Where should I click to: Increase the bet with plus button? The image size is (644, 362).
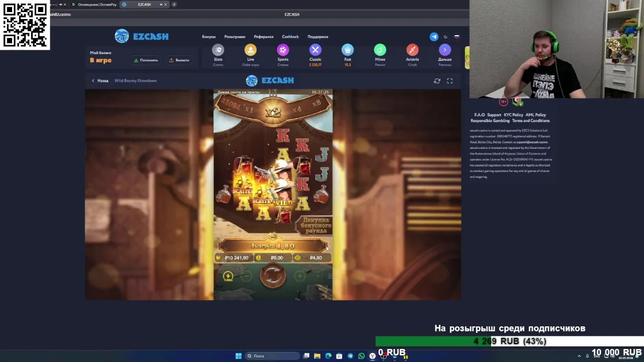pyautogui.click(x=300, y=276)
